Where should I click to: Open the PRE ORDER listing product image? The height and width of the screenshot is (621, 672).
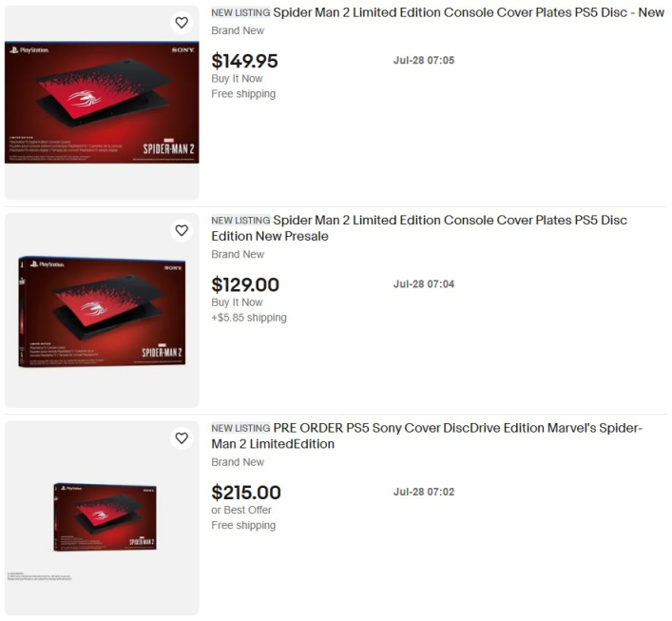click(x=105, y=516)
